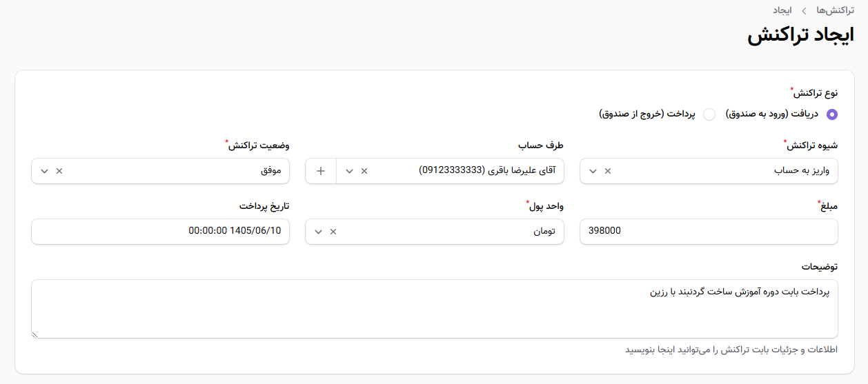Add new طرف حساب with plus button
Screen dimensions: 868x384
[321, 171]
